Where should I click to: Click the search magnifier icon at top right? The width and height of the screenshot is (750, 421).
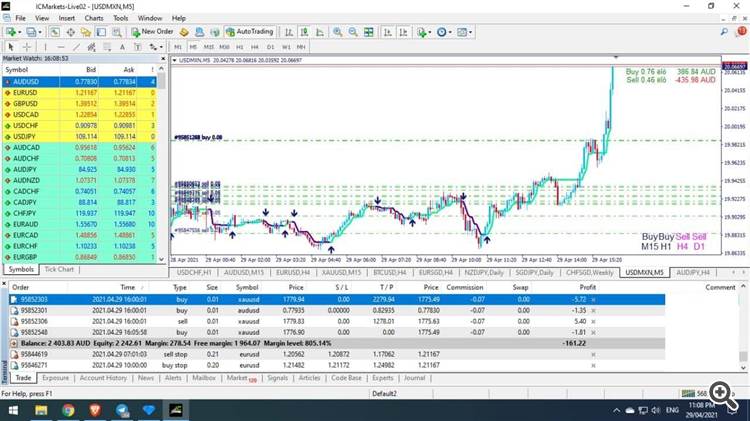[724, 32]
